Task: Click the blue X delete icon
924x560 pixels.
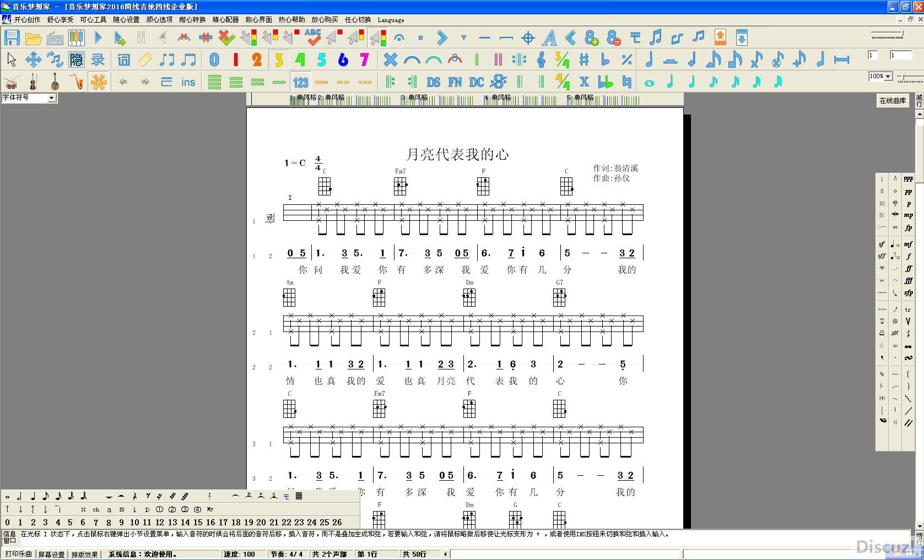Action: click(x=391, y=59)
